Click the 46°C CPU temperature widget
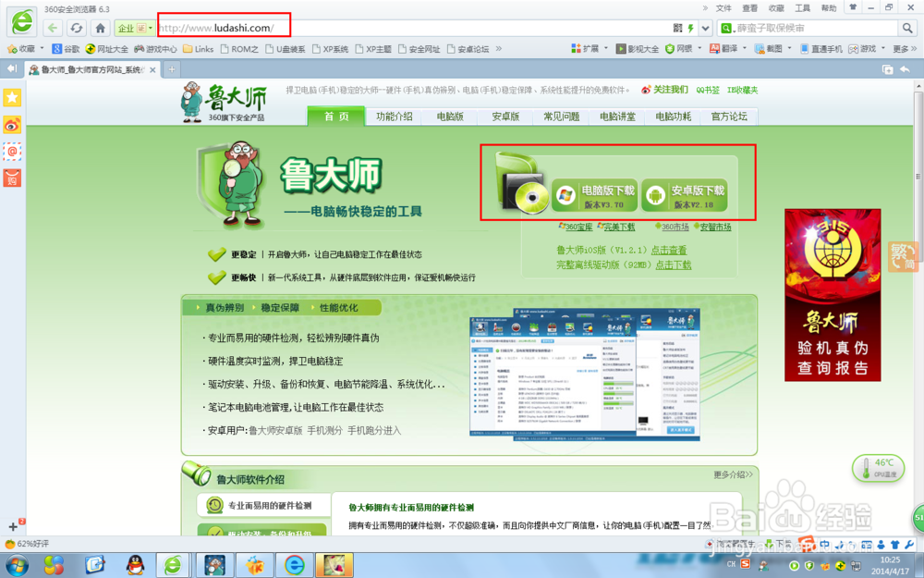 [878, 468]
